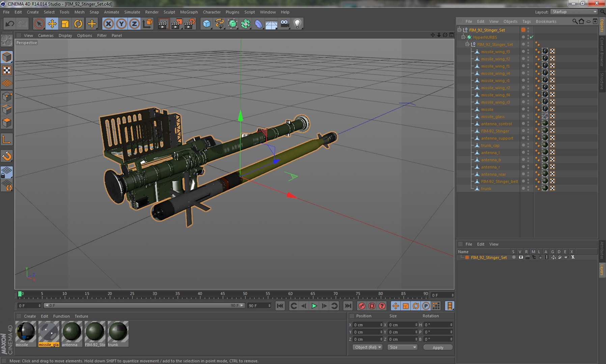Image resolution: width=606 pixels, height=364 pixels.
Task: Add a Floor environment object
Action: [x=272, y=24]
